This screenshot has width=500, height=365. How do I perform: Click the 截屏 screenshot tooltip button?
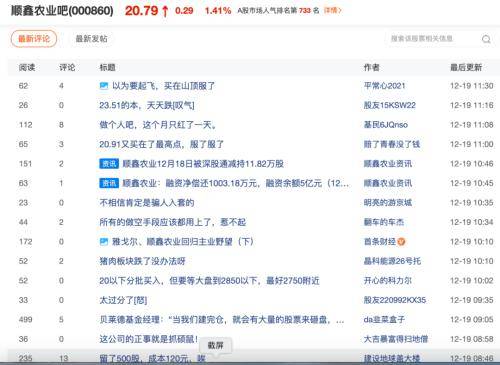pyautogui.click(x=215, y=345)
